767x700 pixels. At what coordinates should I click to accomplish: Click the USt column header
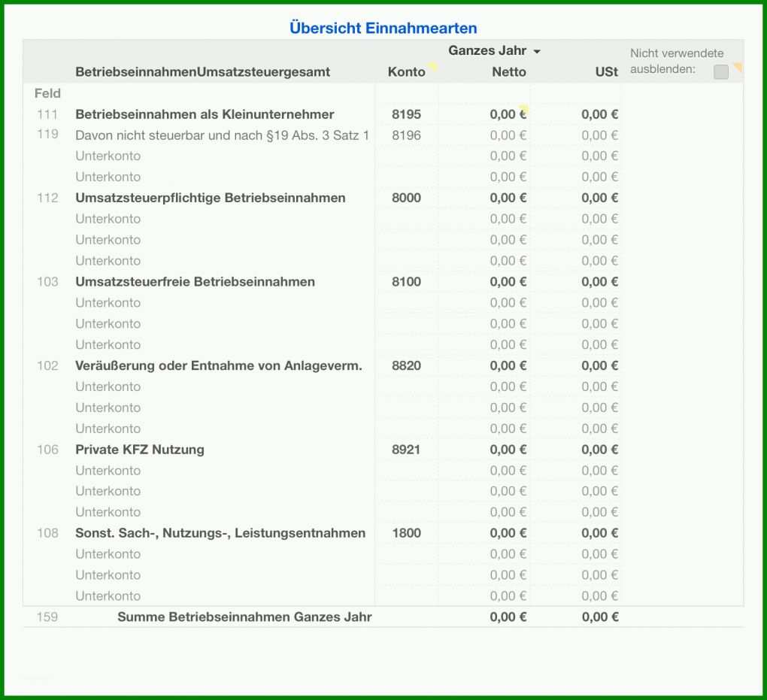[607, 72]
